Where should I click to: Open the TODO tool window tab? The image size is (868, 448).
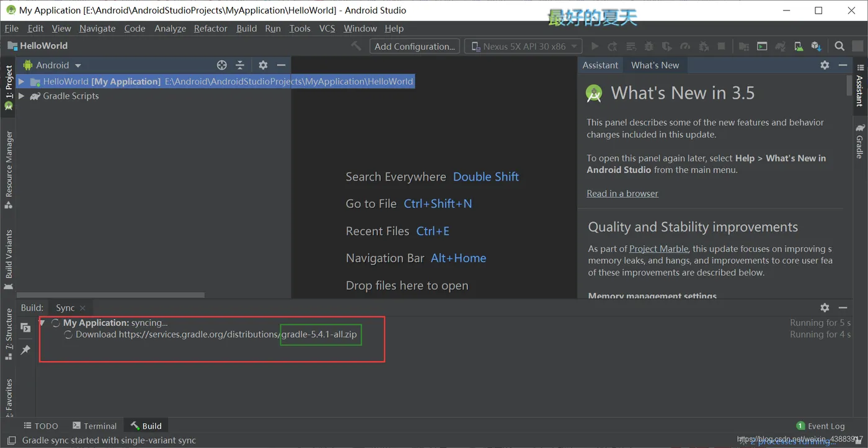pyautogui.click(x=40, y=426)
